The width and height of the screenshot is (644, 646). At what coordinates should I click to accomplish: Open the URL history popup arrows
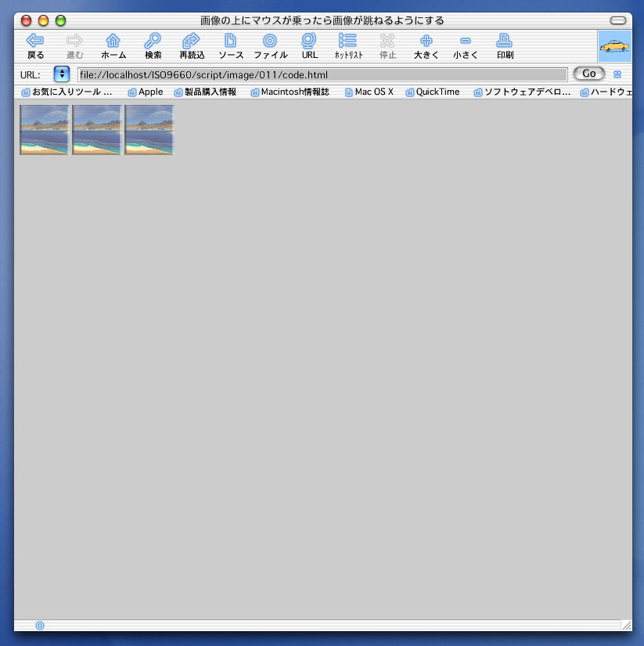(62, 74)
